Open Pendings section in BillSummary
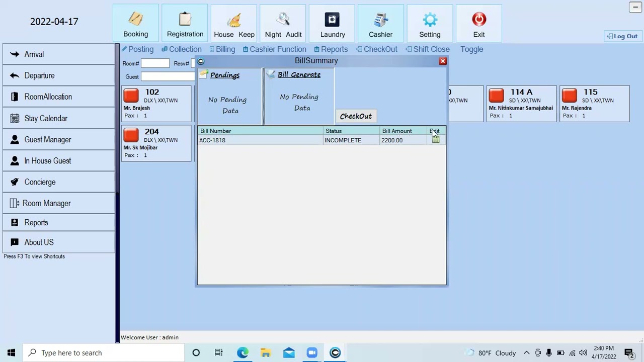 [225, 75]
